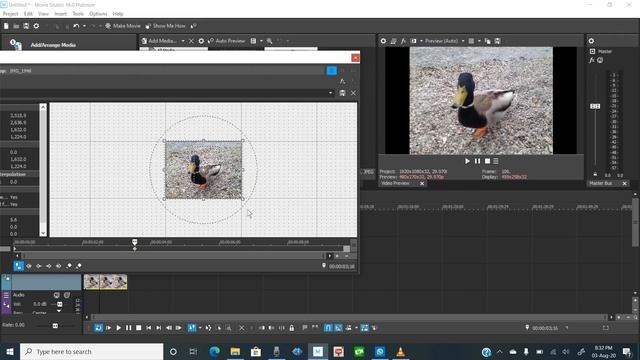Go to project end in transport bar
The image size is (640, 360).
[159, 328]
